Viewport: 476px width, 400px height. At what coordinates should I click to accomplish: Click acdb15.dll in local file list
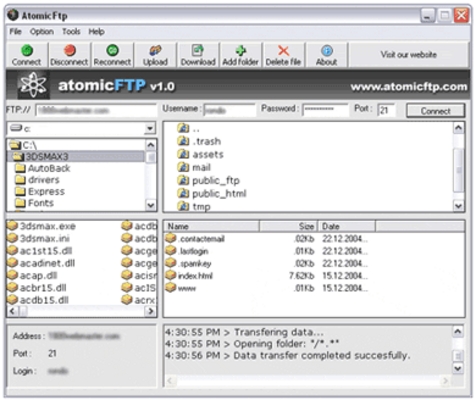pyautogui.click(x=44, y=300)
